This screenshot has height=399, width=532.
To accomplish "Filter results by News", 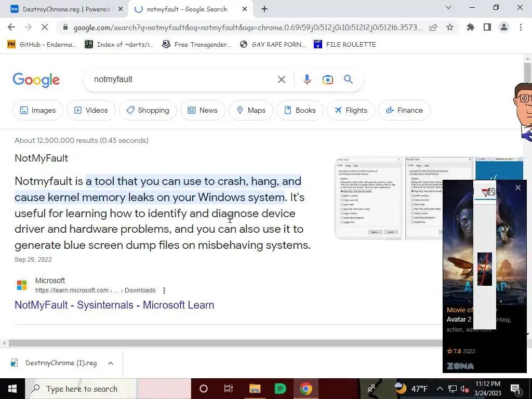I will point(203,110).
